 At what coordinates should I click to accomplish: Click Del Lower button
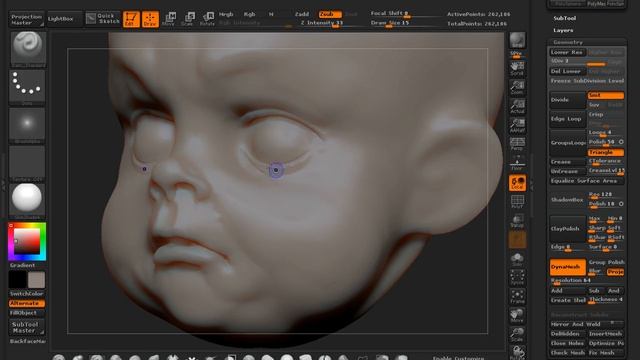click(x=567, y=71)
